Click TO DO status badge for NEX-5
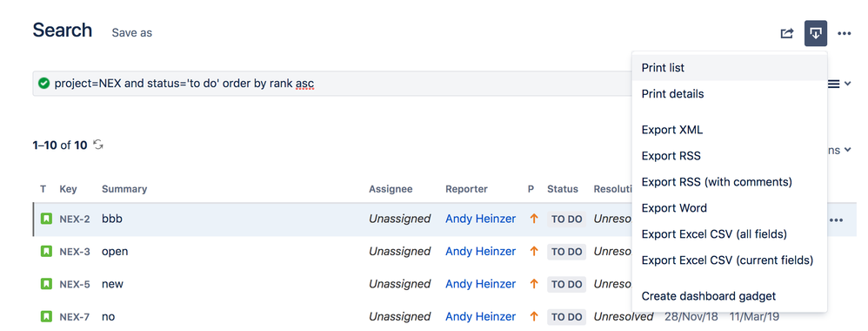The image size is (868, 331). click(x=566, y=285)
